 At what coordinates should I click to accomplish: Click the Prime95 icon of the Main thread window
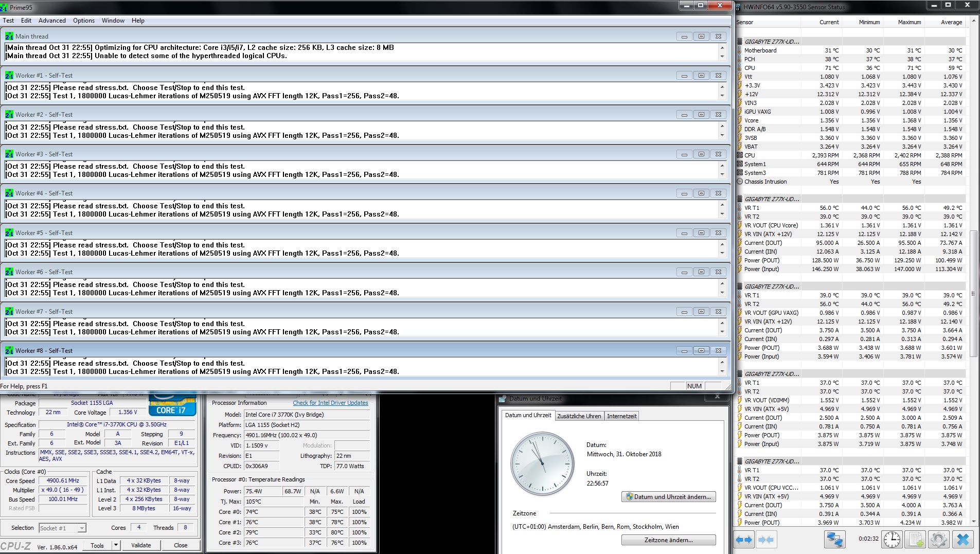tap(9, 37)
